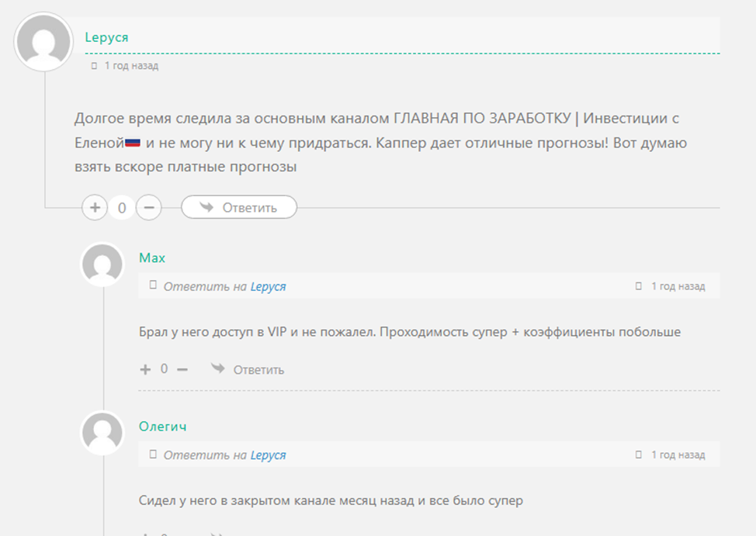756x536 pixels.
Task: Click the "1 год назад" timestamp in Олегич's reply
Action: point(678,455)
